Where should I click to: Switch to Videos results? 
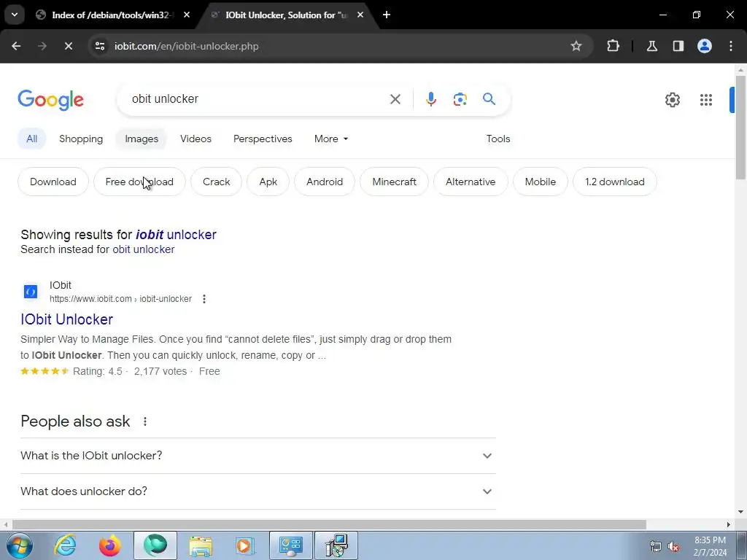[196, 139]
